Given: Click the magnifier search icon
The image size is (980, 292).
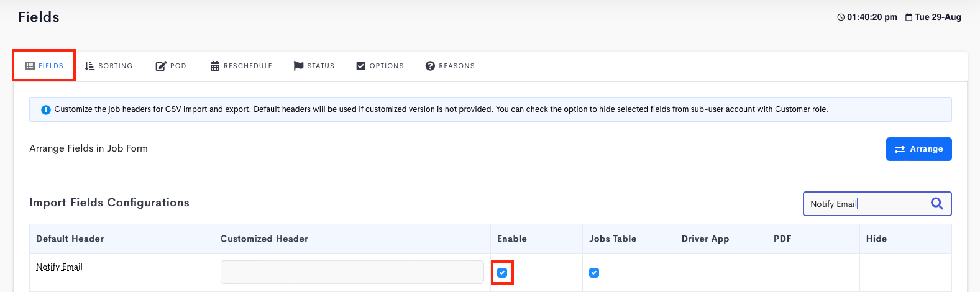Looking at the screenshot, I should [937, 203].
